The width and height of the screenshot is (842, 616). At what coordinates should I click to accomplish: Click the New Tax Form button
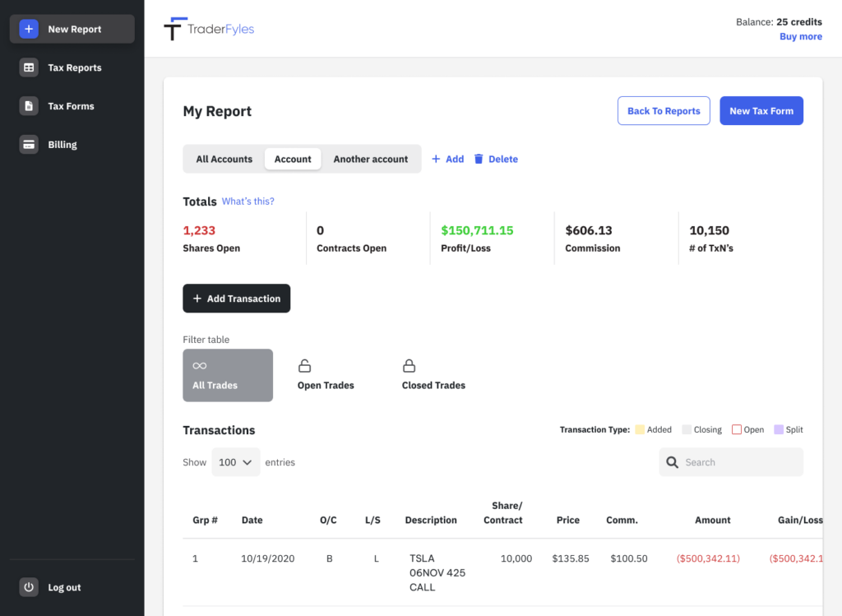pos(761,110)
